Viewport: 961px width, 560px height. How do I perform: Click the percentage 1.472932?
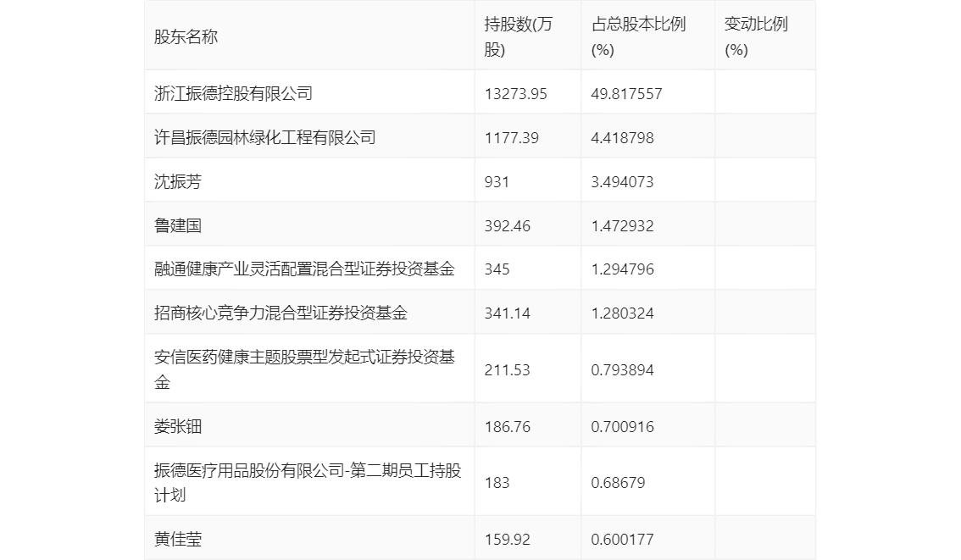click(622, 226)
